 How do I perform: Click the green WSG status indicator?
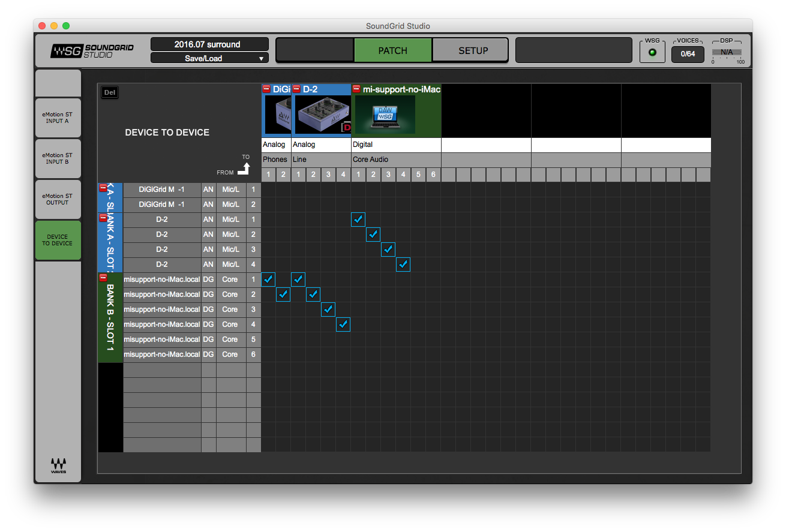click(x=652, y=53)
